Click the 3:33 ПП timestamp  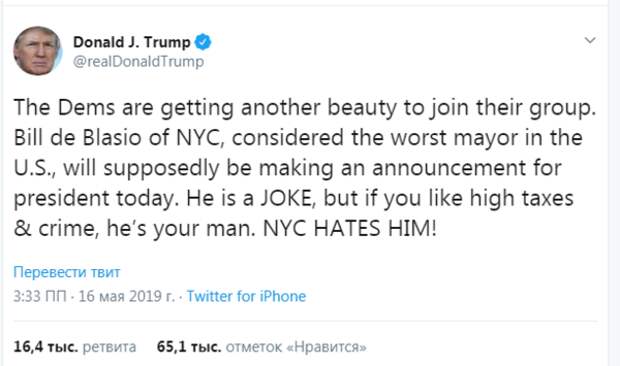[40, 296]
